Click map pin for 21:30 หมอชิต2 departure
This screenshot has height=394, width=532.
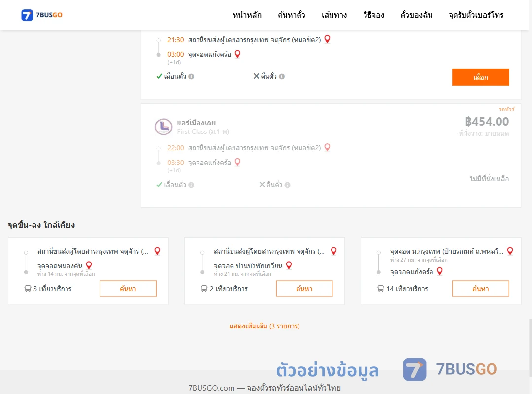pyautogui.click(x=328, y=39)
